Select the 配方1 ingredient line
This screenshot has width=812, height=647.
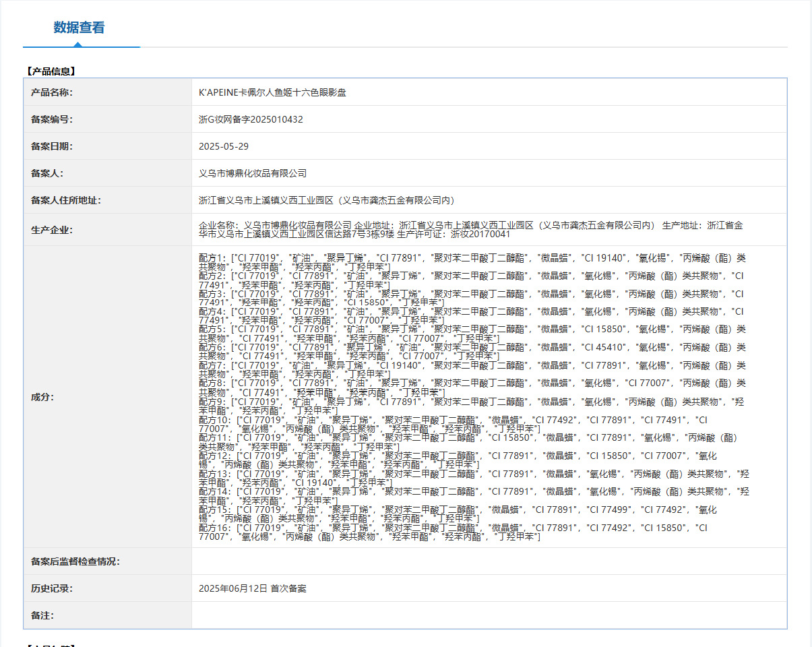[x=472, y=263]
